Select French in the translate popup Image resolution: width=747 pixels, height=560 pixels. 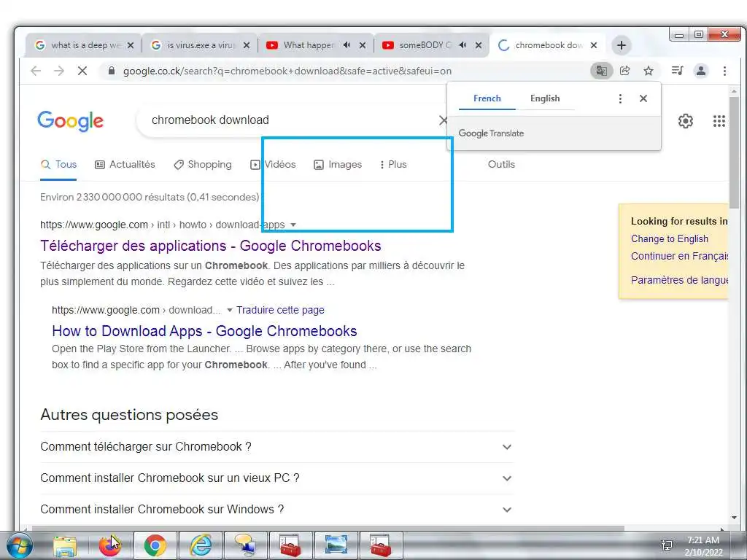click(x=487, y=98)
